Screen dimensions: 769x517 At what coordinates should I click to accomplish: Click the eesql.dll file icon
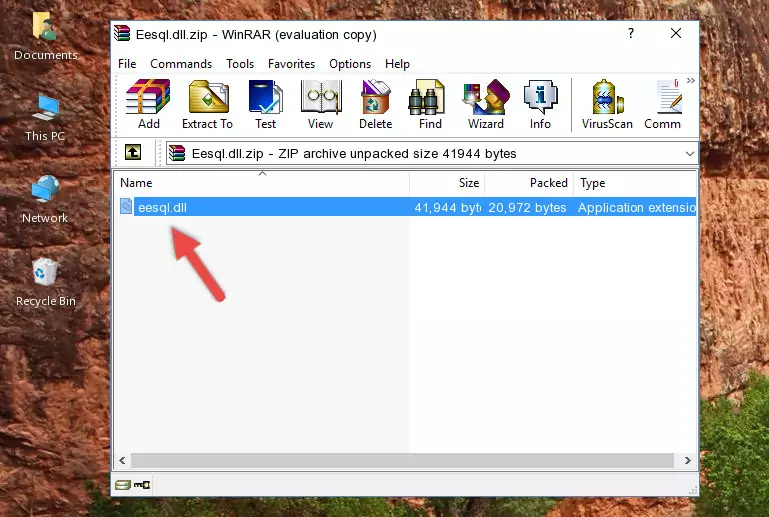click(x=126, y=207)
